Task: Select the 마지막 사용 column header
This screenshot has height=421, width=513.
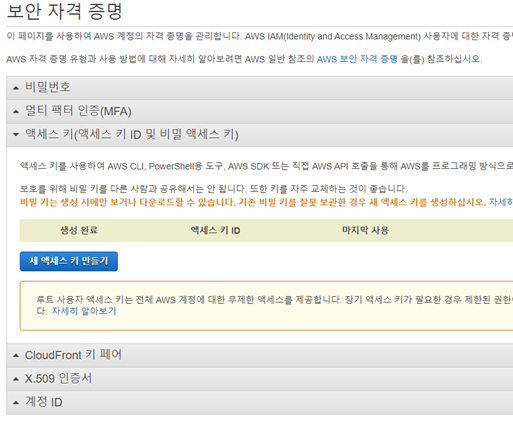Action: coord(365,230)
